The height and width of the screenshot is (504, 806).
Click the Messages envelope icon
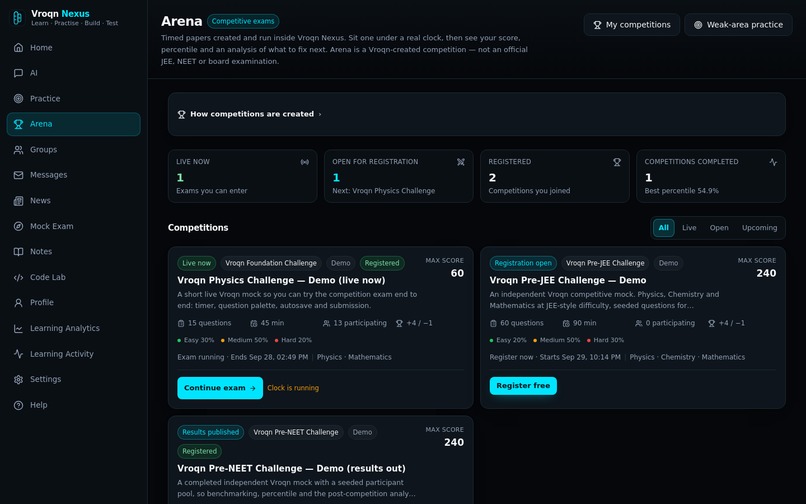point(19,175)
